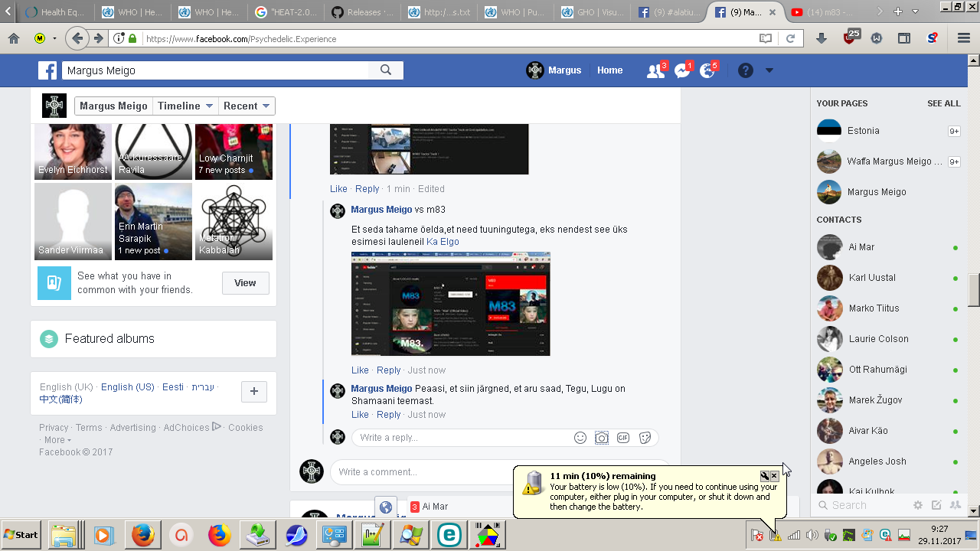Viewport: 980px width, 551px height.
Task: Open Metatroni Kabbalah friend thumbnail
Action: pyautogui.click(x=234, y=222)
